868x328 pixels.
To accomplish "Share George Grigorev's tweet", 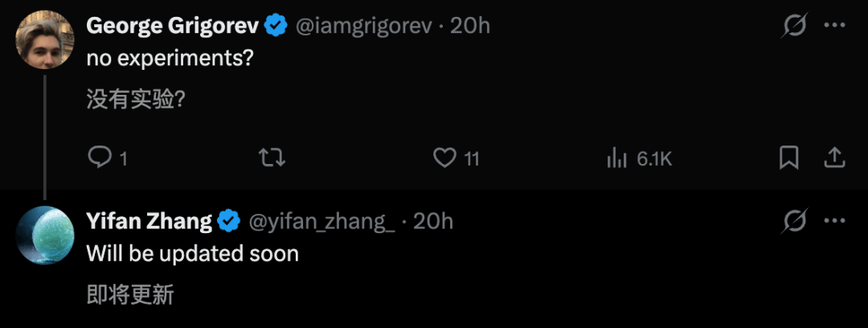I will (835, 158).
